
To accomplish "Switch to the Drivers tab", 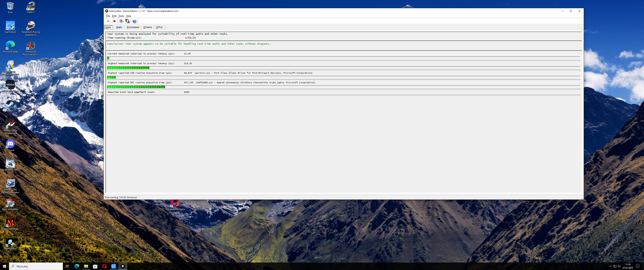I will pyautogui.click(x=148, y=27).
